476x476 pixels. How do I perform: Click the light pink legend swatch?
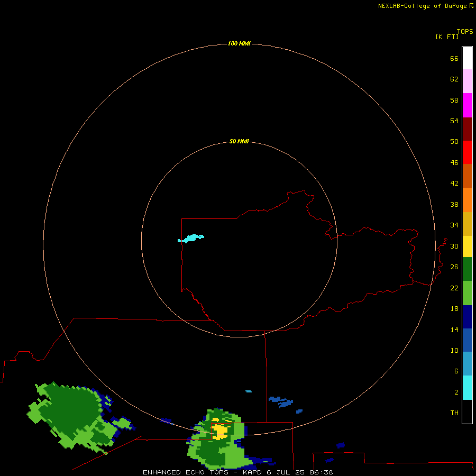click(467, 81)
